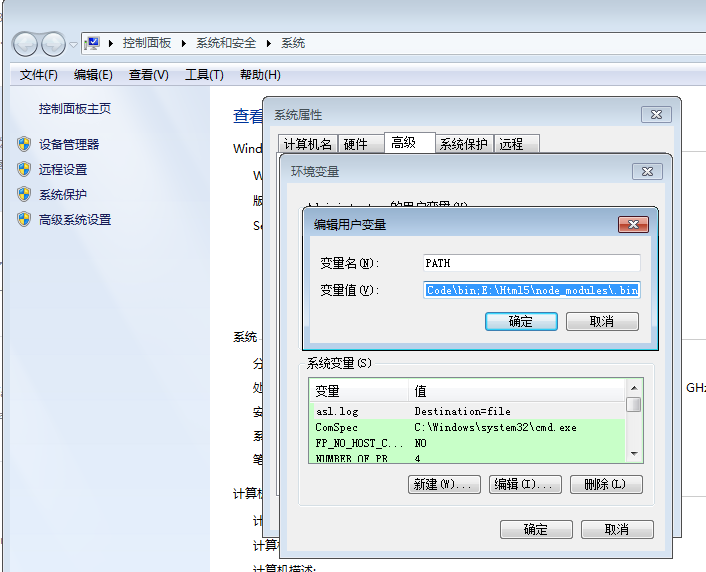Select the asl.log system variable row
This screenshot has height=572, width=706.
tap(467, 411)
